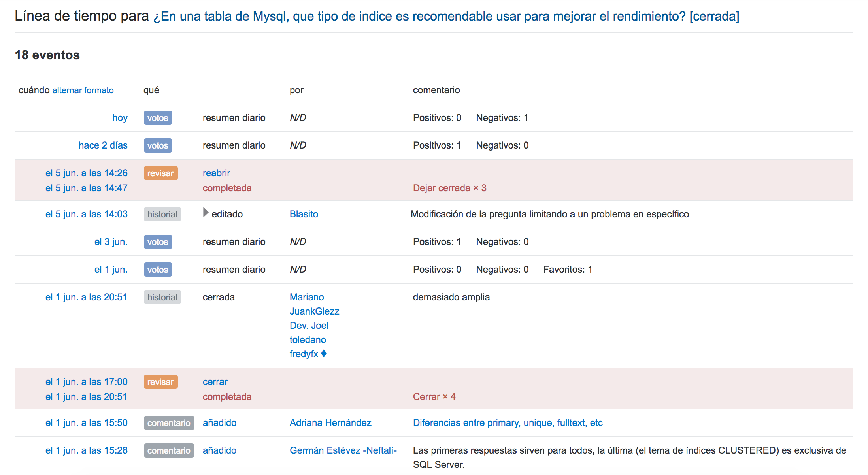Click the 'comentario' column header
This screenshot has width=868, height=475.
[436, 90]
